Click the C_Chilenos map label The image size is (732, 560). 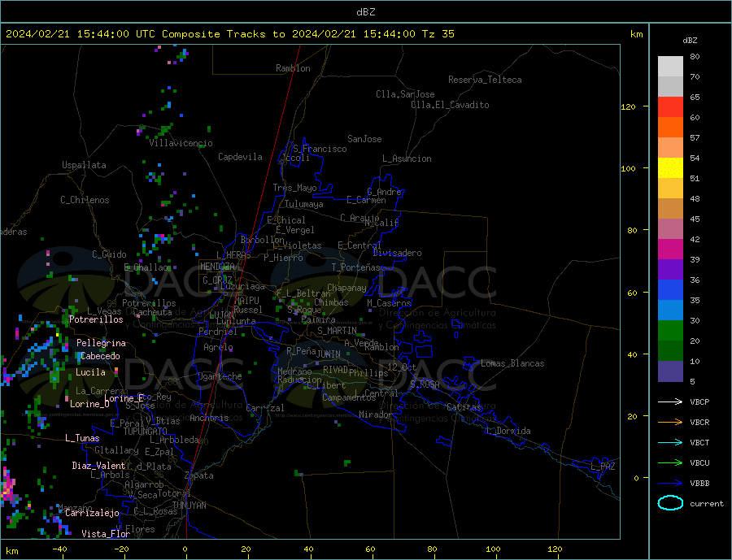(x=85, y=200)
